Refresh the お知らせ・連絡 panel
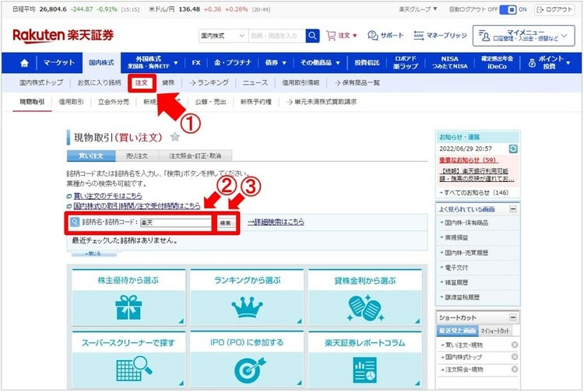 pos(513,149)
